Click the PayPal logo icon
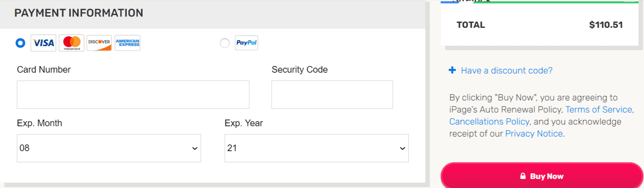644x188 pixels. pos(247,43)
